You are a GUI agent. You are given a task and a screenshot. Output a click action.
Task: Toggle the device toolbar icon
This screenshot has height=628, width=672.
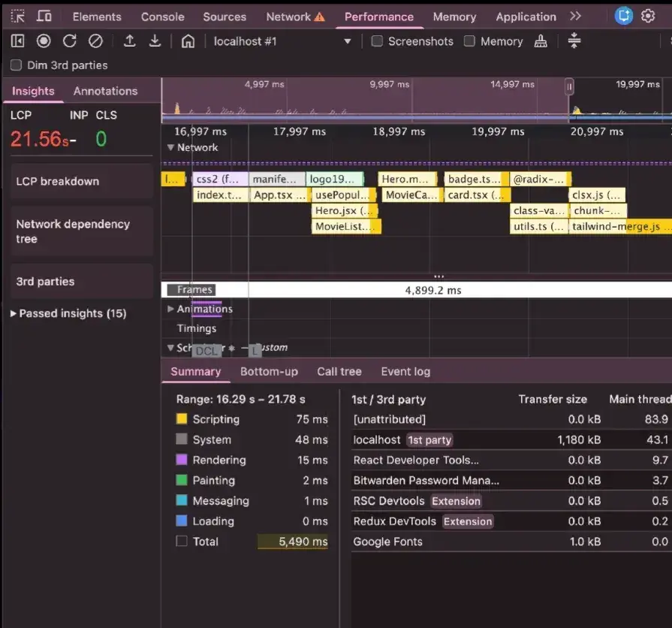click(x=44, y=17)
